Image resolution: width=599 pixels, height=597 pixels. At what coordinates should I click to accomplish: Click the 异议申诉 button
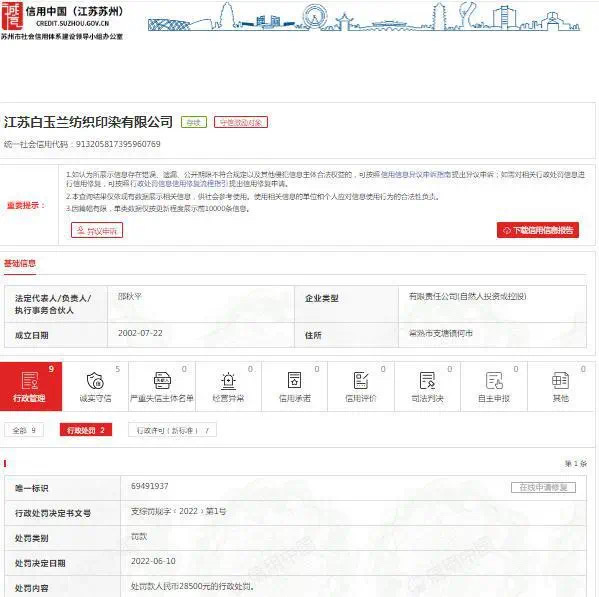pyautogui.click(x=97, y=230)
